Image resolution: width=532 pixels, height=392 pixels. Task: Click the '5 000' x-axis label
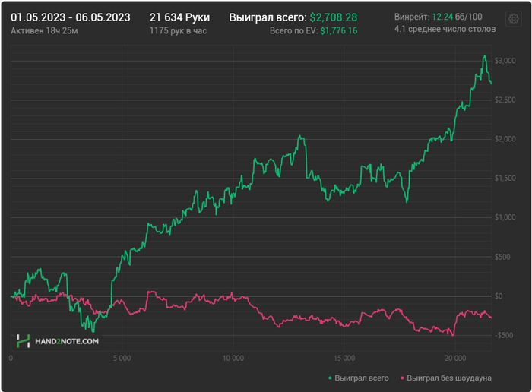122,358
